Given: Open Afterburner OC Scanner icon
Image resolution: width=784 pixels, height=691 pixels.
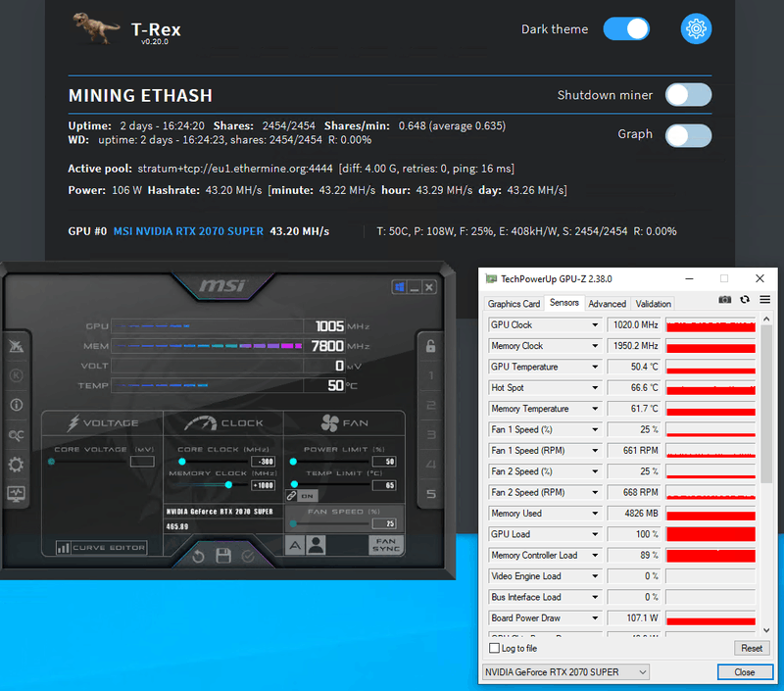Looking at the screenshot, I should [x=16, y=435].
